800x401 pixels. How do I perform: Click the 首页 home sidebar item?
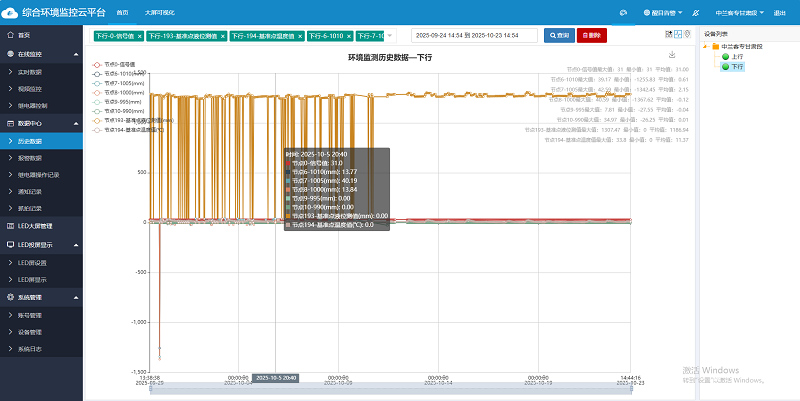click(24, 35)
